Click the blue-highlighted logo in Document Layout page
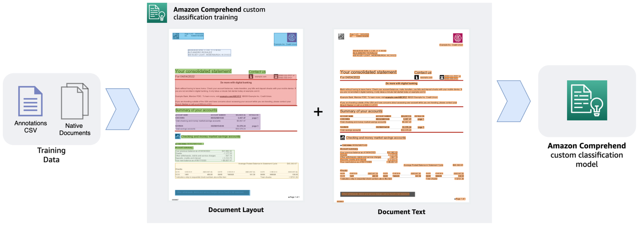The width and height of the screenshot is (644, 231). [285, 39]
